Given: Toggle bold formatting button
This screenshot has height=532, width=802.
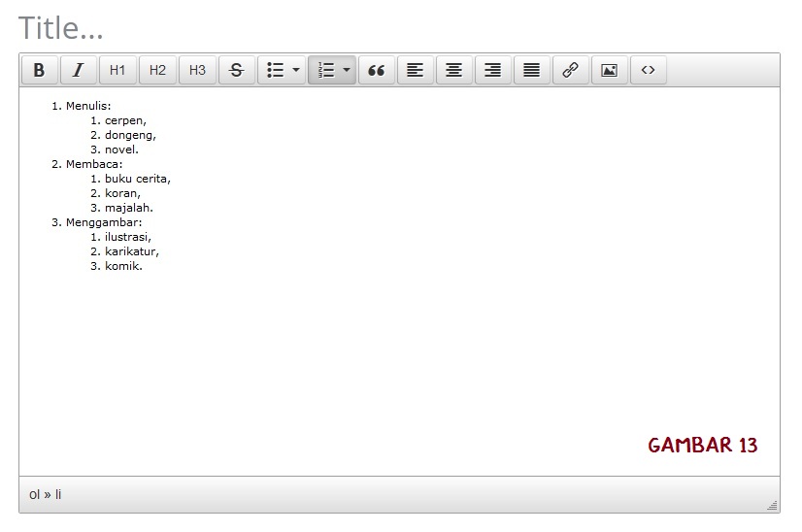Looking at the screenshot, I should click(39, 70).
